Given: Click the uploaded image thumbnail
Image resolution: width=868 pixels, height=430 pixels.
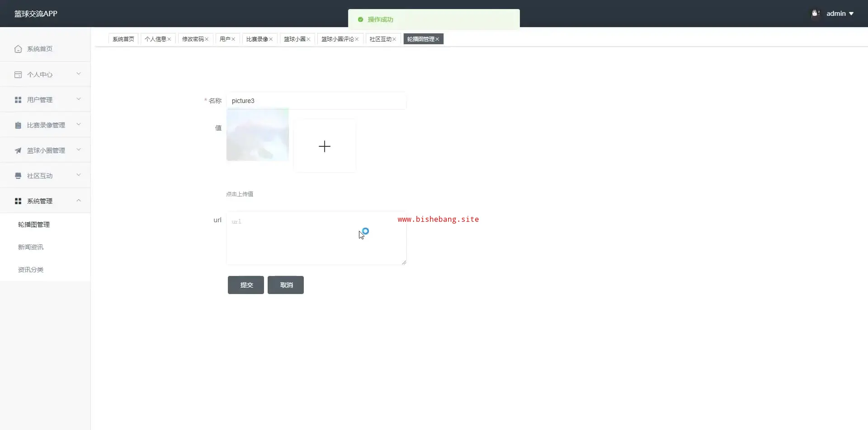Looking at the screenshot, I should [x=257, y=135].
